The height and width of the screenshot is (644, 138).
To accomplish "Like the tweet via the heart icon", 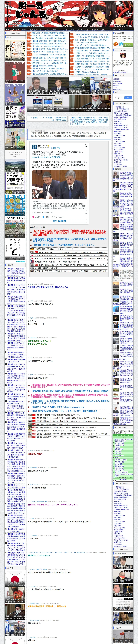I will [x=33, y=217].
